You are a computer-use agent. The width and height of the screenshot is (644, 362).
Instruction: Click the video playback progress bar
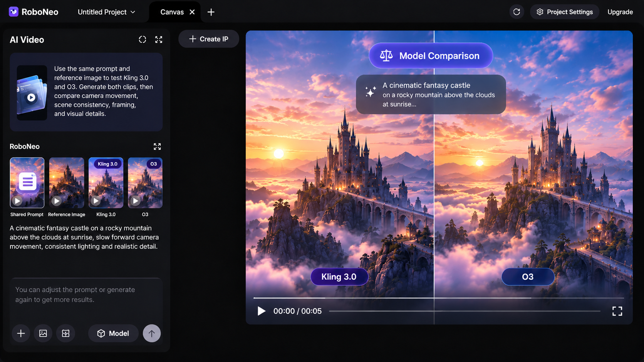point(465,311)
